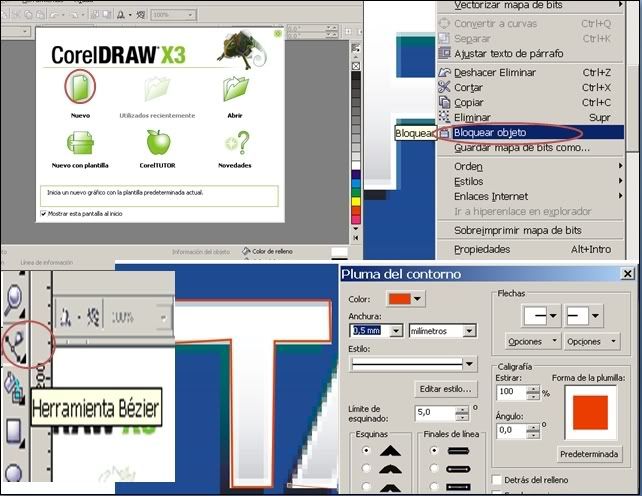Image resolution: width=642 pixels, height=496 pixels.
Task: Choose Guardar mapa de bits como
Action: [x=531, y=147]
